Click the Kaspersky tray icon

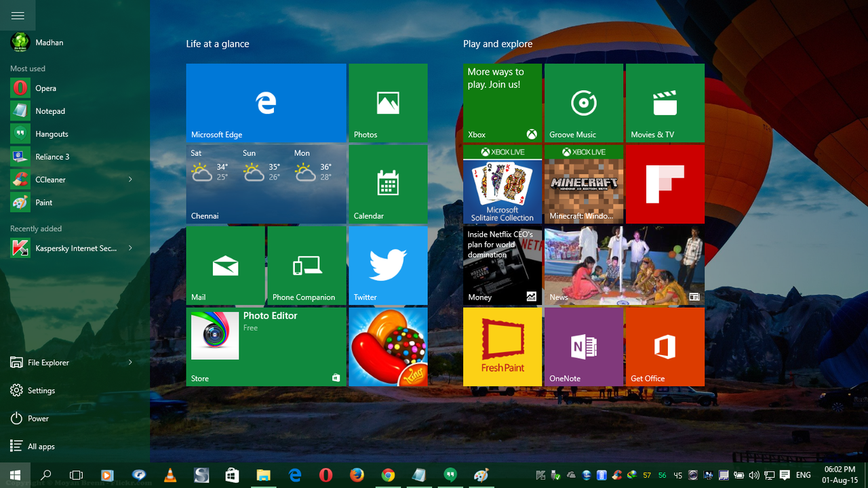coord(540,475)
